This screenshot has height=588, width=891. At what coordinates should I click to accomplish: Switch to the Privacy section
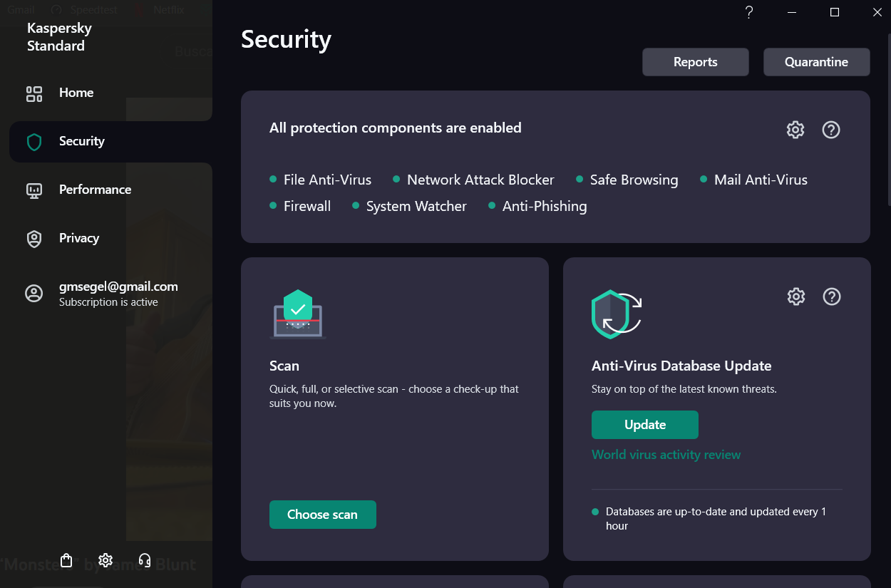78,238
